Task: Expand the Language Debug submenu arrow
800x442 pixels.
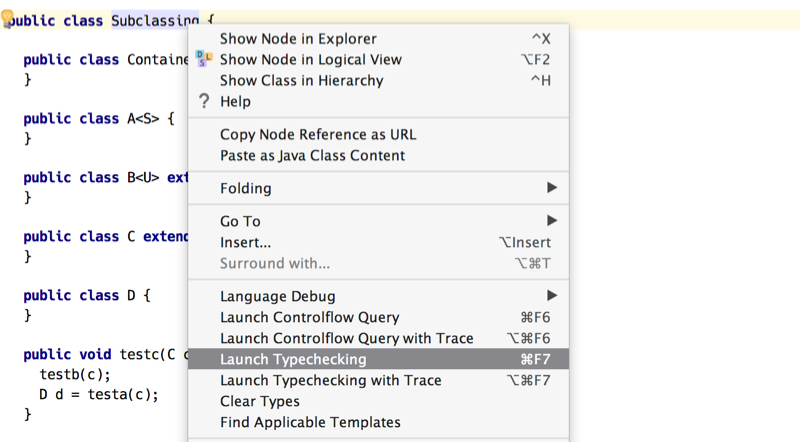Action: point(552,296)
